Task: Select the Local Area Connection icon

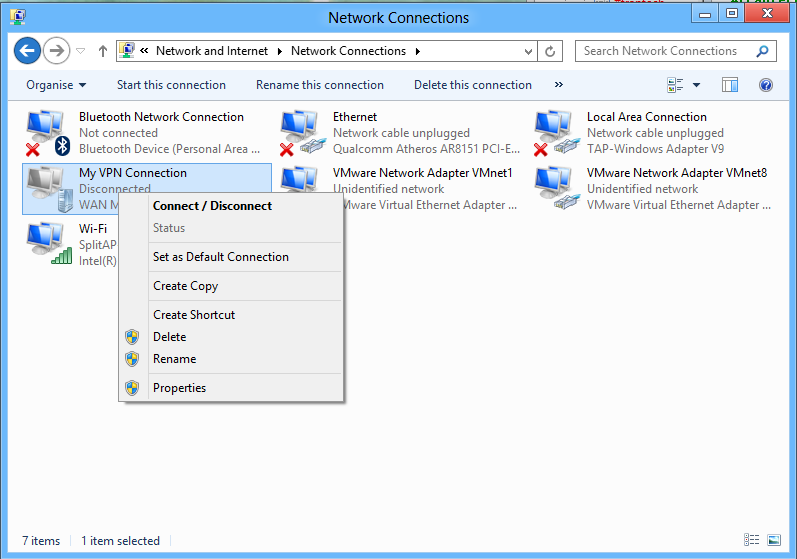Action: click(x=554, y=133)
